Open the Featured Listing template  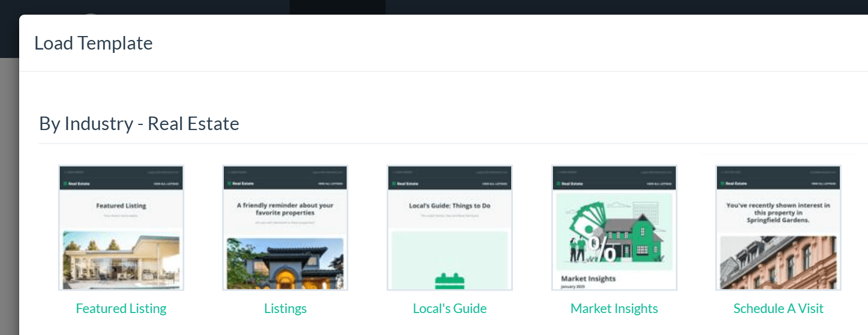point(121,308)
